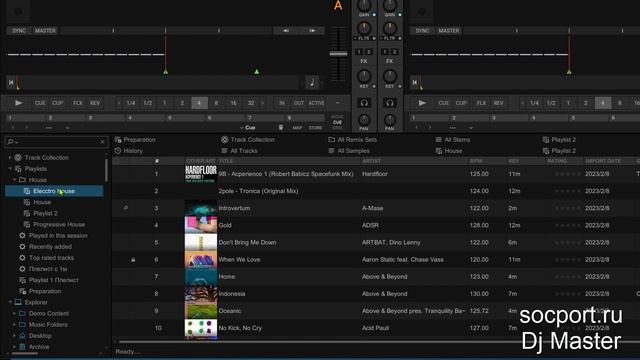This screenshot has width=640, height=360.
Task: Expand the Music Folders node
Action: (x=14, y=324)
